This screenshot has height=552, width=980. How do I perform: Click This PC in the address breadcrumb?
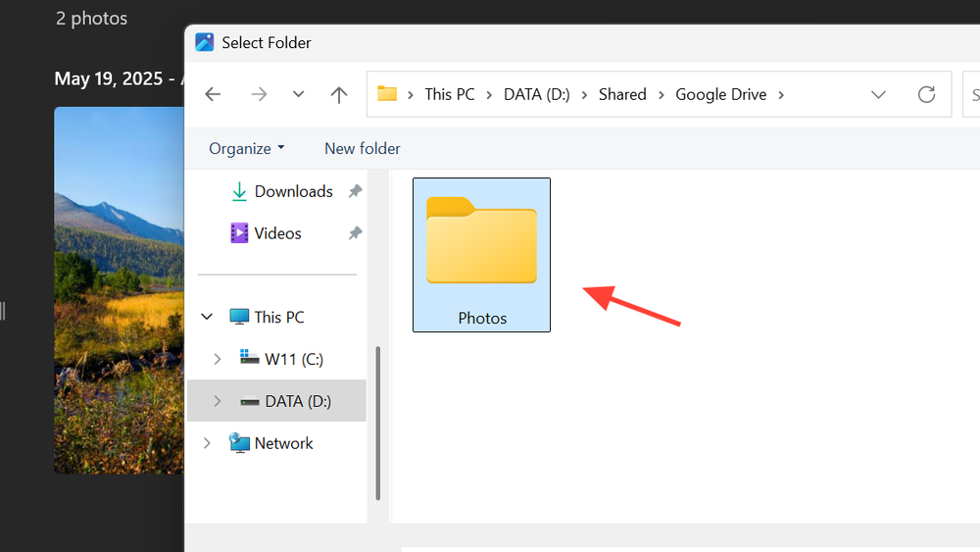449,94
